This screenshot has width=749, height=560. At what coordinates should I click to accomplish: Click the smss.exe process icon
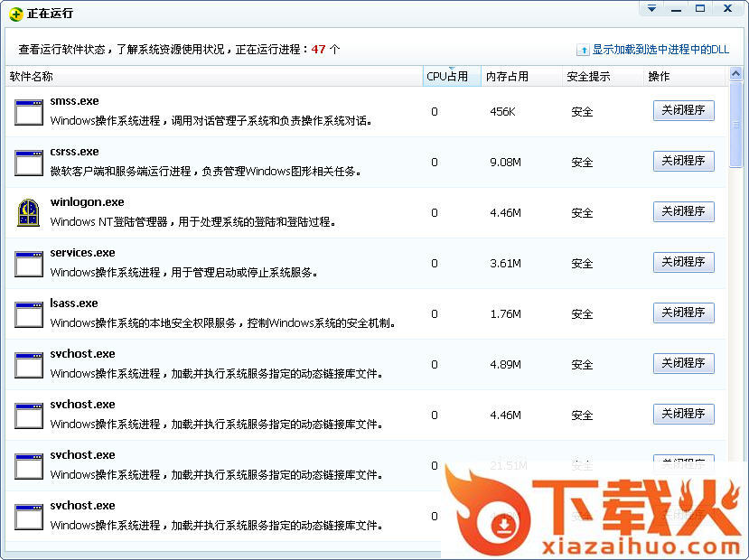(x=29, y=112)
